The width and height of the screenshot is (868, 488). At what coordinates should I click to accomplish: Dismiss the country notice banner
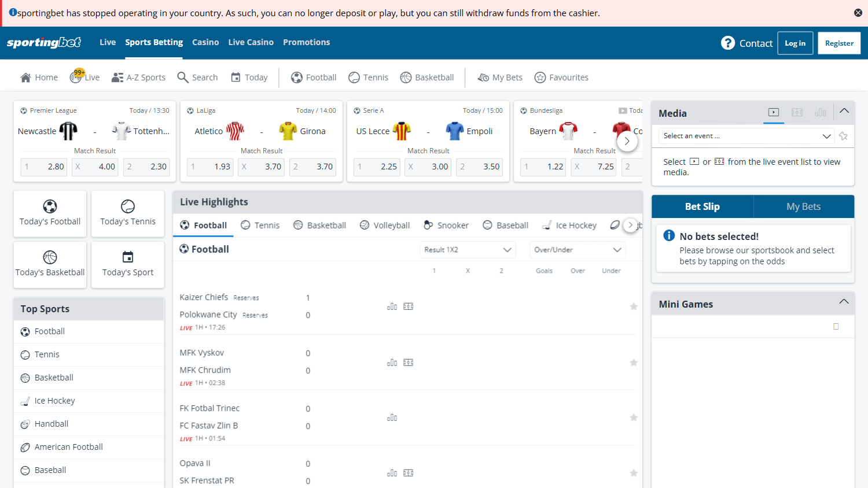(x=858, y=13)
